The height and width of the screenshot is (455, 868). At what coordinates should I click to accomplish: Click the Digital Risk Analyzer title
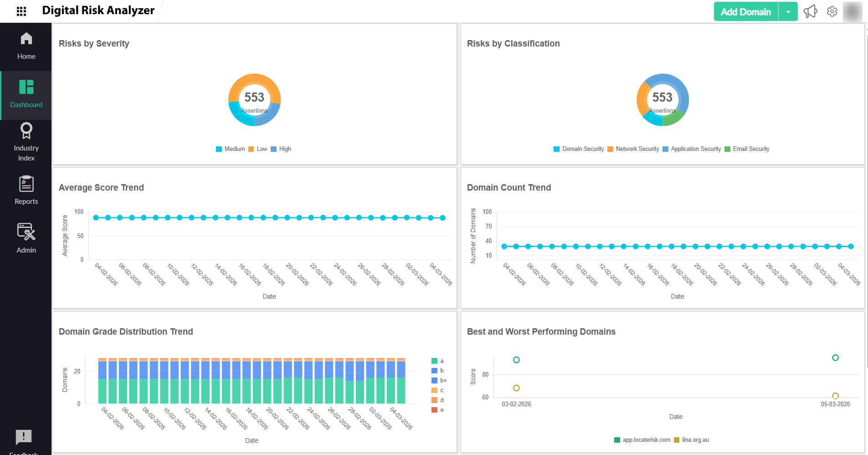98,10
